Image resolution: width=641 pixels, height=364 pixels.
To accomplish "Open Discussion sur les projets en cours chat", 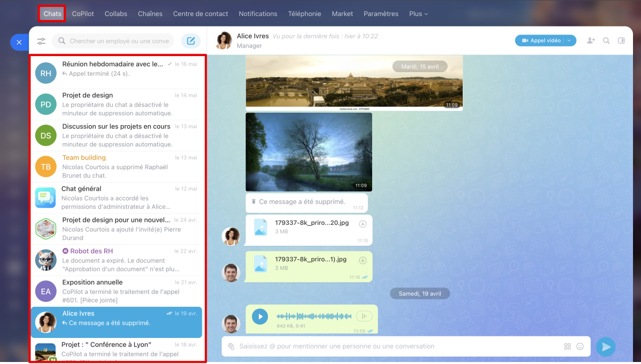I will [117, 135].
